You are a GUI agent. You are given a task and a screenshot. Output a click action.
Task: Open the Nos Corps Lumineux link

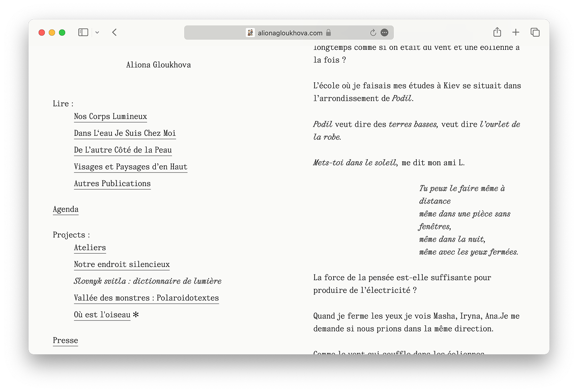coord(110,116)
